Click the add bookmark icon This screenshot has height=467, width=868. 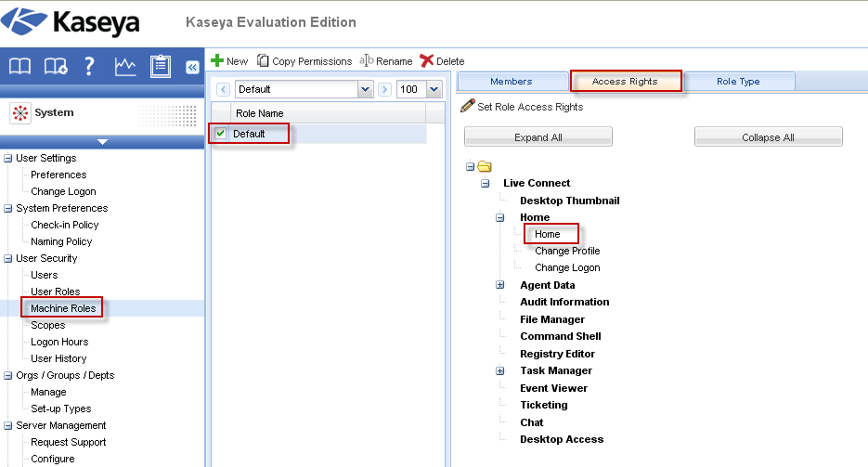(56, 66)
